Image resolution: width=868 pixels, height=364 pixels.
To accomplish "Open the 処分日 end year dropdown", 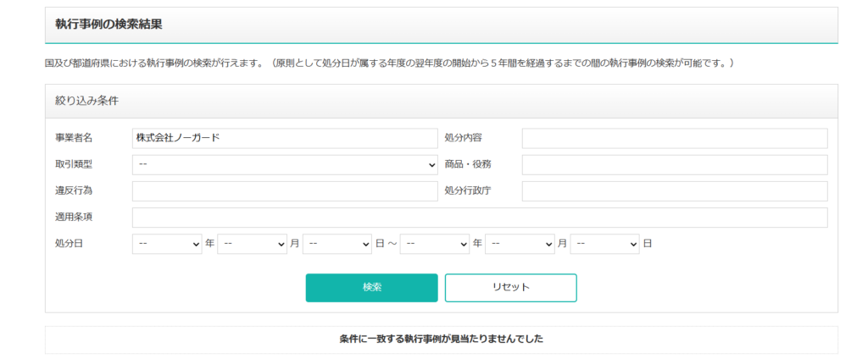I will pos(435,244).
